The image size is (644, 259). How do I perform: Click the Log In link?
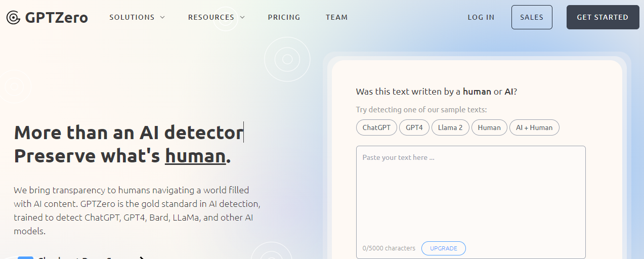[481, 17]
